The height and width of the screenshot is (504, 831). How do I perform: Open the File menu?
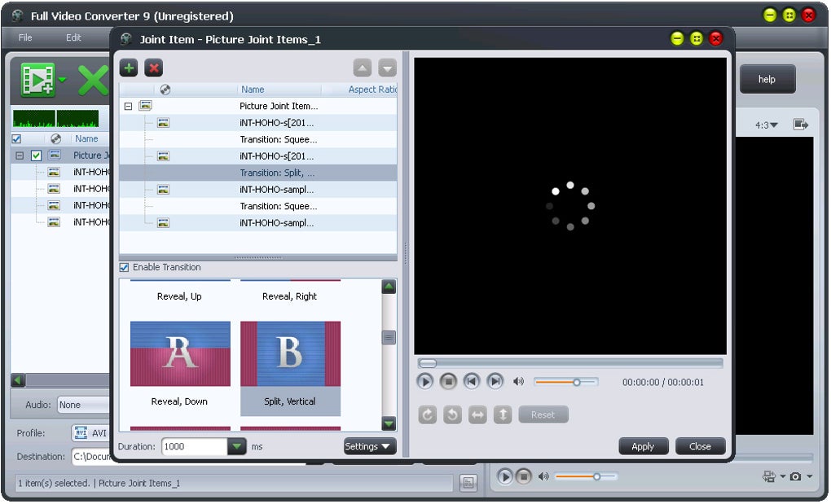25,37
